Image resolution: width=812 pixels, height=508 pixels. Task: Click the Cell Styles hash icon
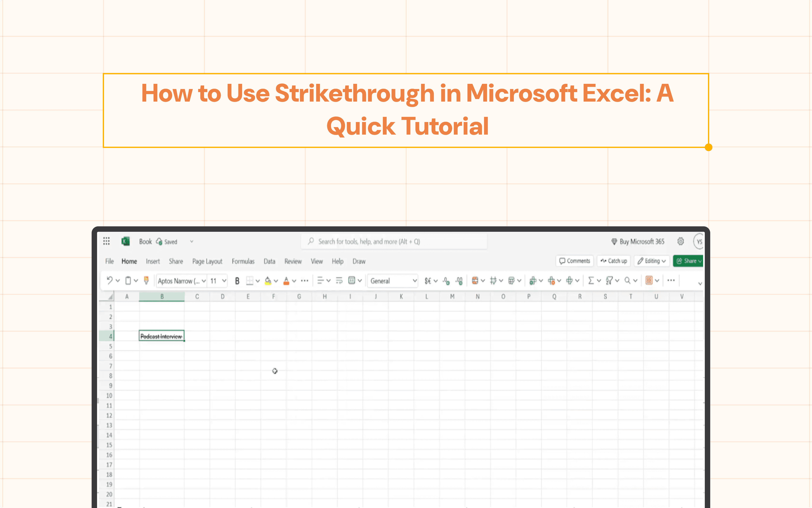coord(493,280)
